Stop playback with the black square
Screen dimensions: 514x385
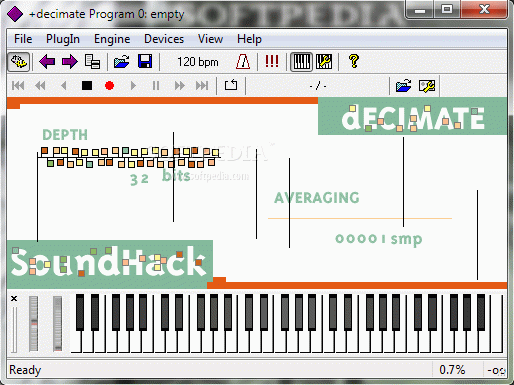click(87, 86)
